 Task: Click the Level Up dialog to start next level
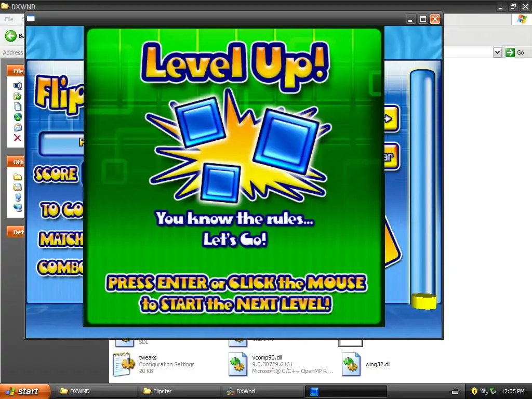(234, 177)
